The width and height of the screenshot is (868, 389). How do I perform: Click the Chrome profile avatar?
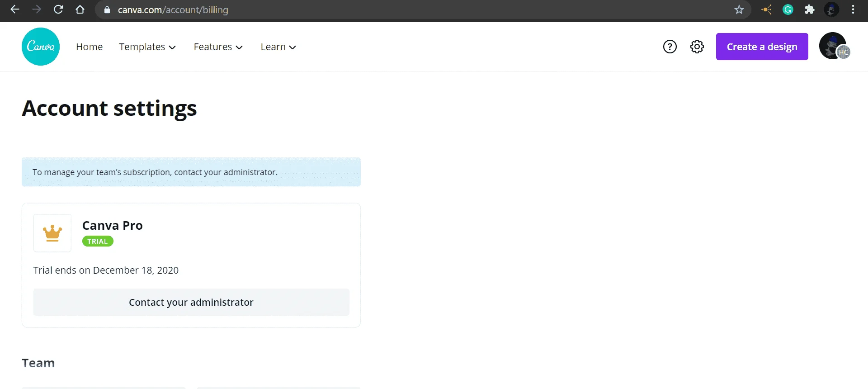pos(831,9)
